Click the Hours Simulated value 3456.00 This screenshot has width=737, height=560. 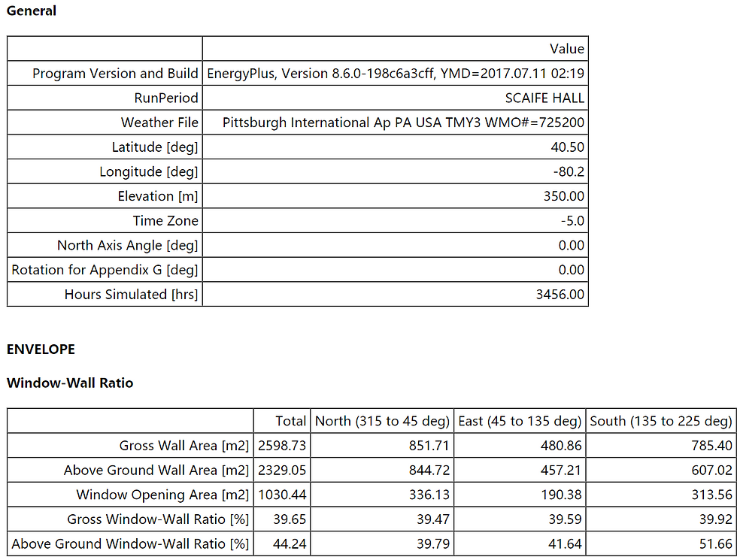click(x=560, y=294)
